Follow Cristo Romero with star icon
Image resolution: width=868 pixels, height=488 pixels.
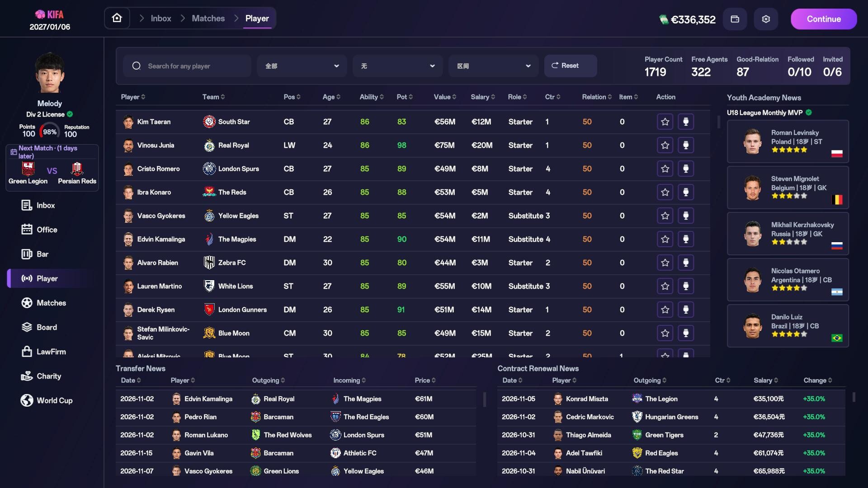(665, 169)
